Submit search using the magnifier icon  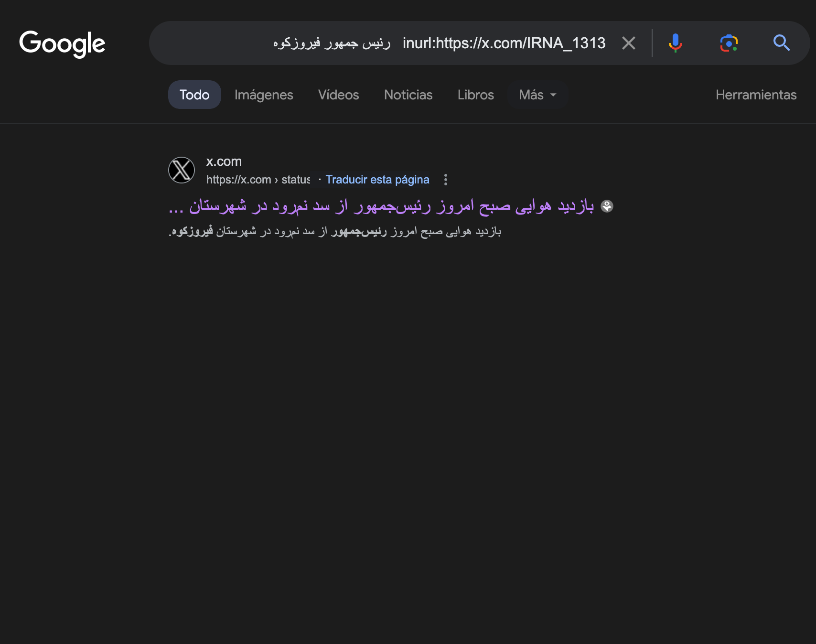(781, 43)
